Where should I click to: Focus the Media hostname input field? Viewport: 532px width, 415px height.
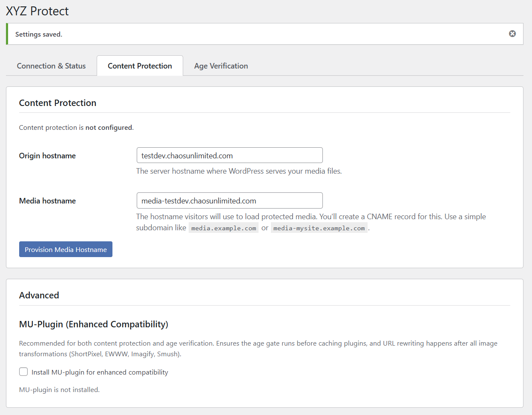[x=229, y=200]
